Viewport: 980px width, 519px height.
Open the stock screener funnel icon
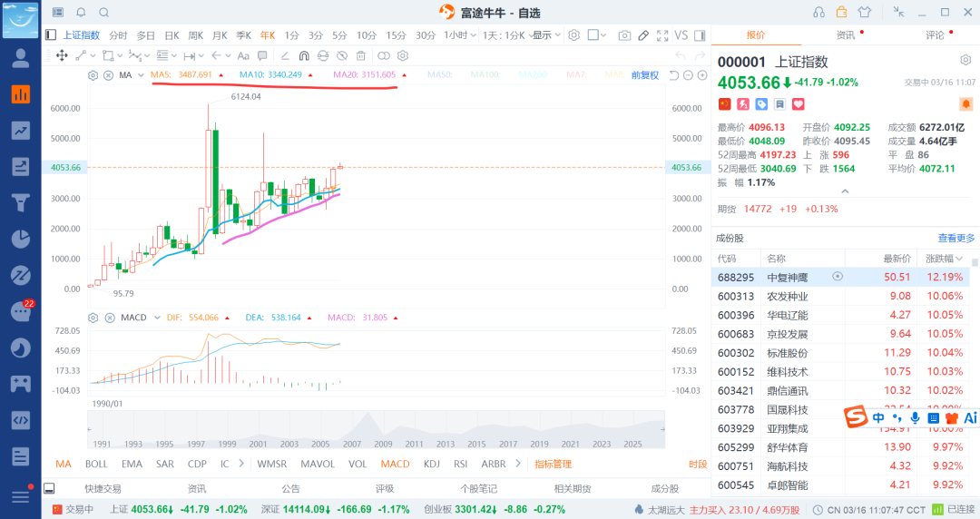click(x=21, y=202)
